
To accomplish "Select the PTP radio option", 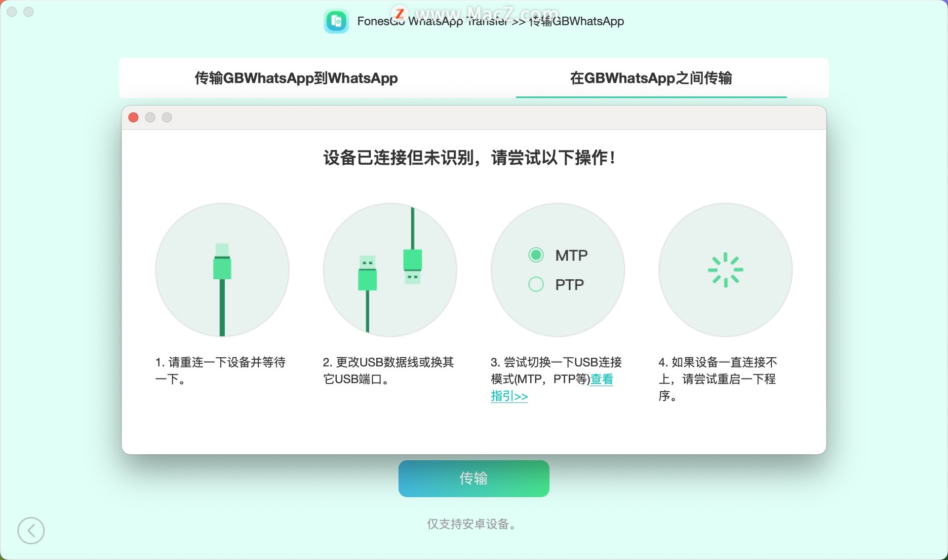I will coord(536,284).
